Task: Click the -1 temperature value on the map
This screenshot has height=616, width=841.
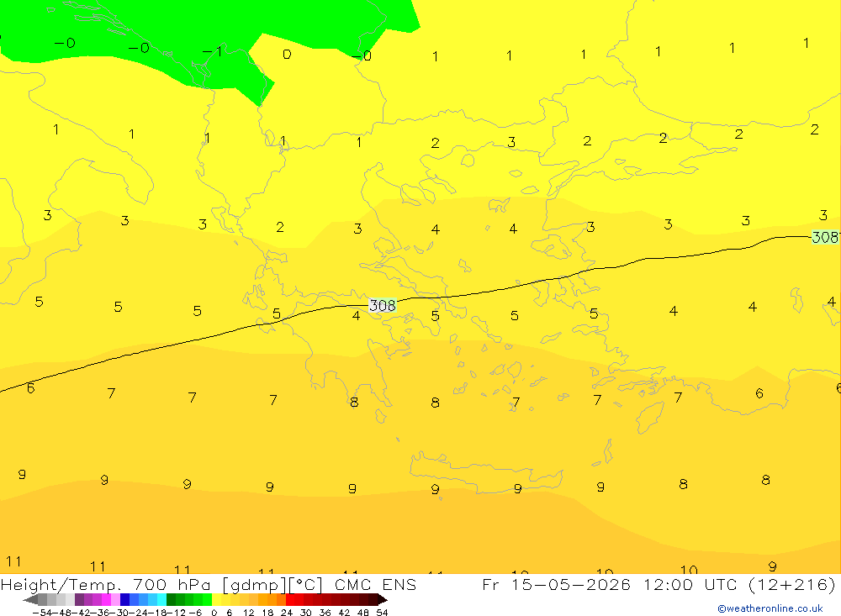Action: tap(213, 51)
